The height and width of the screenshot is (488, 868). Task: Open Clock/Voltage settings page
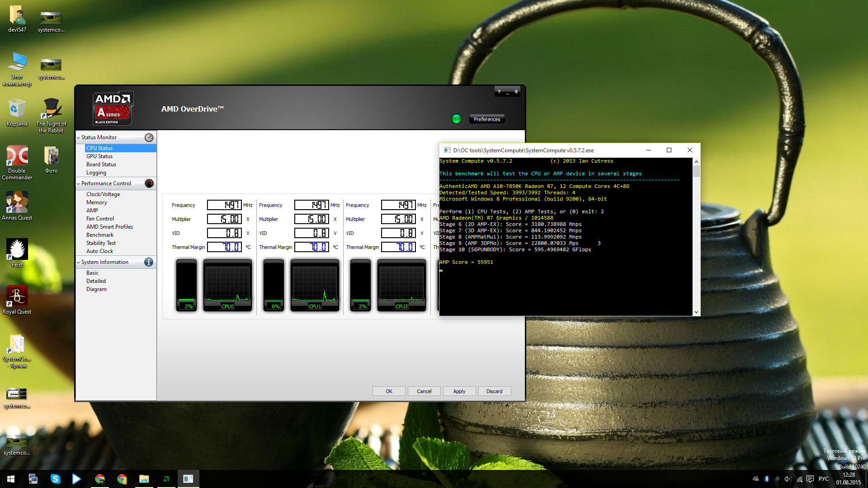(x=103, y=194)
